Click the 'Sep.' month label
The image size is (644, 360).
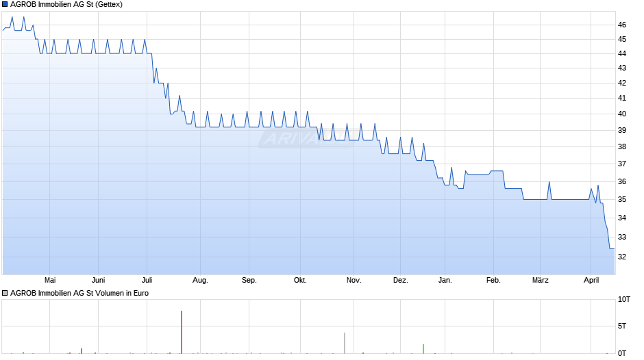coord(249,280)
